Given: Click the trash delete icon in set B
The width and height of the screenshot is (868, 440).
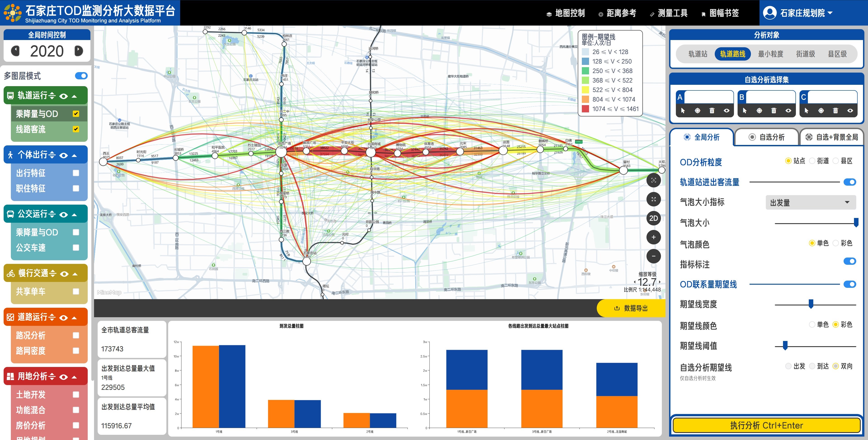Looking at the screenshot, I should tap(774, 111).
